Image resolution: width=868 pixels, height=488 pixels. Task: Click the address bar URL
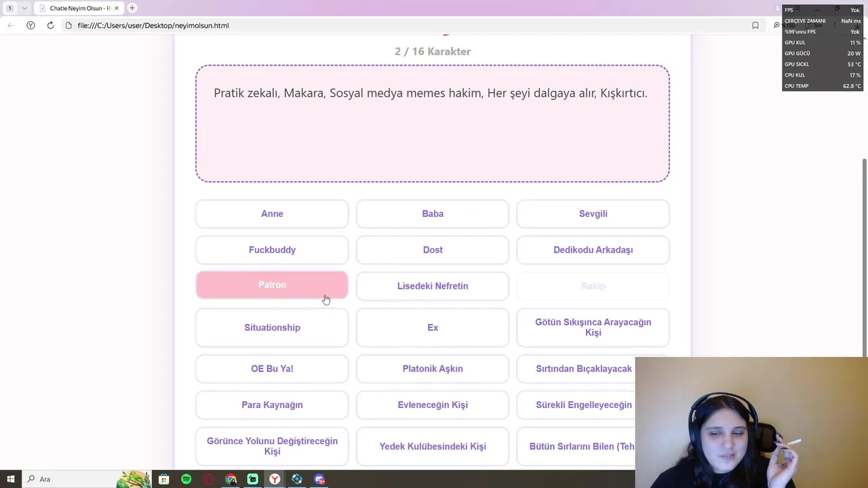tap(153, 25)
